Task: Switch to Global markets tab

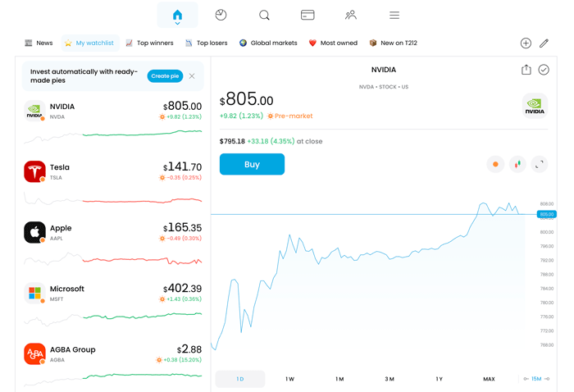Action: click(268, 43)
